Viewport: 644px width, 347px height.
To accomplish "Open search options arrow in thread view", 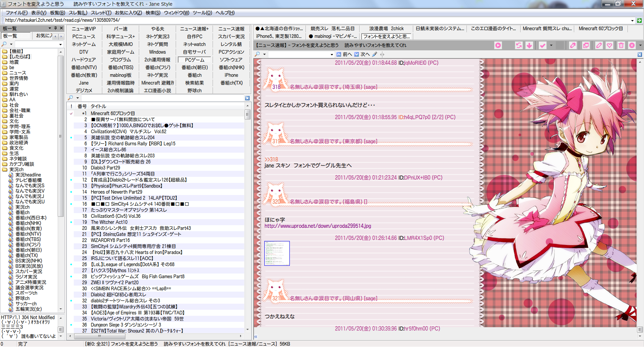I will (264, 54).
